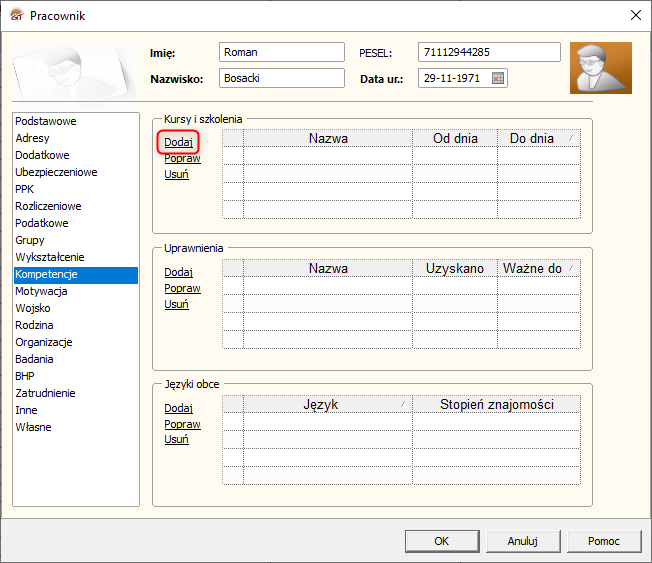Screen dimensions: 652x563
Task: Open the Adresy section
Action: pyautogui.click(x=76, y=138)
